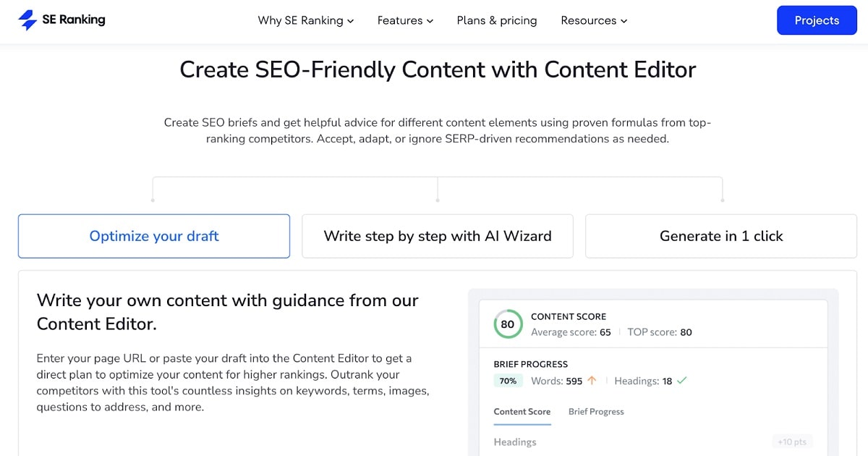Screen dimensions: 868x456
Task: Select Write step by step with AI Wizard
Action: click(x=437, y=236)
